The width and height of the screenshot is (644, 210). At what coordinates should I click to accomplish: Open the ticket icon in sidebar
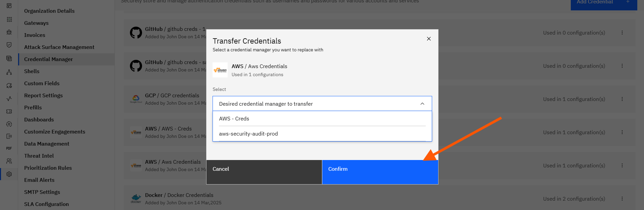[x=9, y=111]
